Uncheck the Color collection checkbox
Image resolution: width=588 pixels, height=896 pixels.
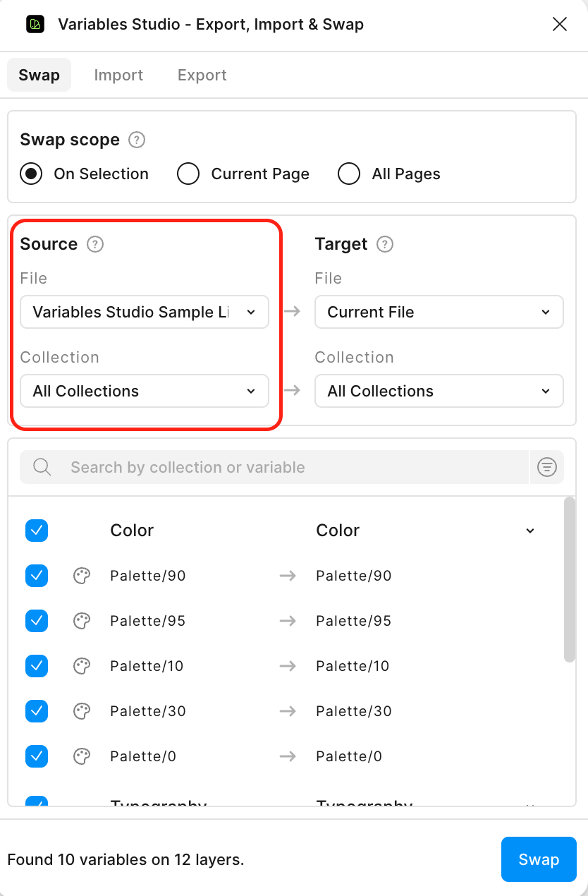tap(37, 531)
